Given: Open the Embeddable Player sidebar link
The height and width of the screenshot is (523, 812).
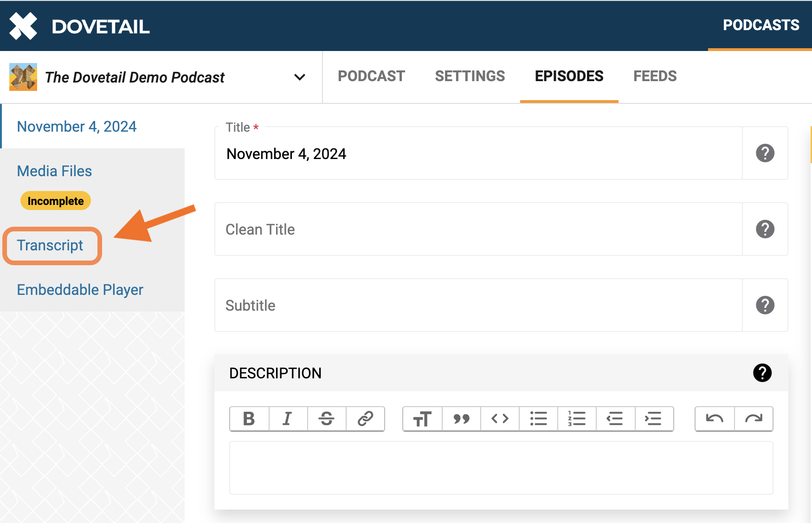Looking at the screenshot, I should pos(80,290).
